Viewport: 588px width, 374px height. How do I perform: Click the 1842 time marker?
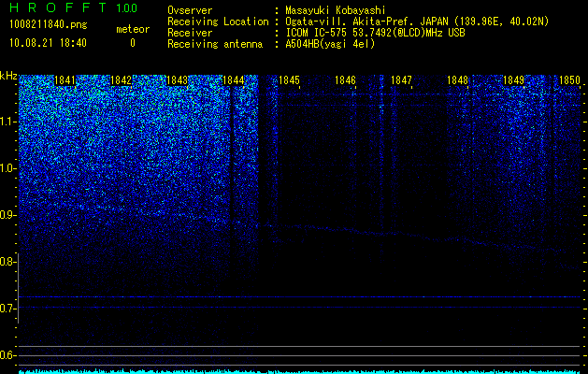pyautogui.click(x=122, y=80)
